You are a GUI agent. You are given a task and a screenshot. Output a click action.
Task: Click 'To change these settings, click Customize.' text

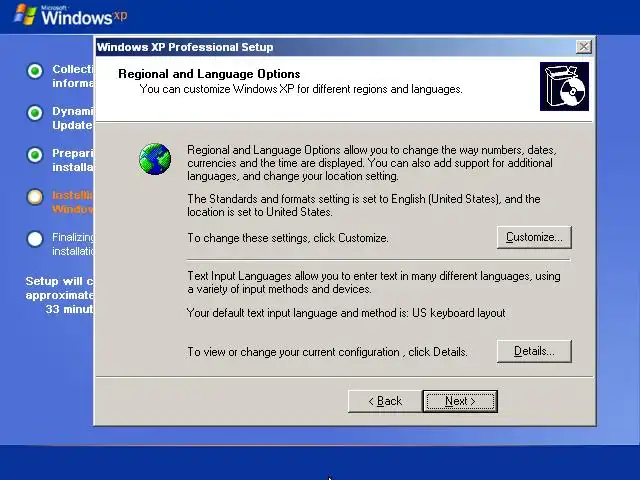[288, 238]
